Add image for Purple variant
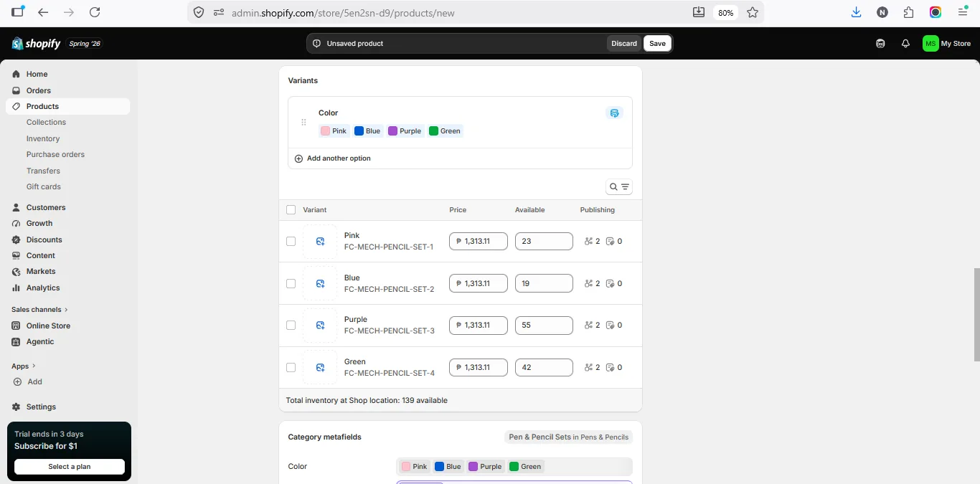This screenshot has width=980, height=484. point(320,326)
